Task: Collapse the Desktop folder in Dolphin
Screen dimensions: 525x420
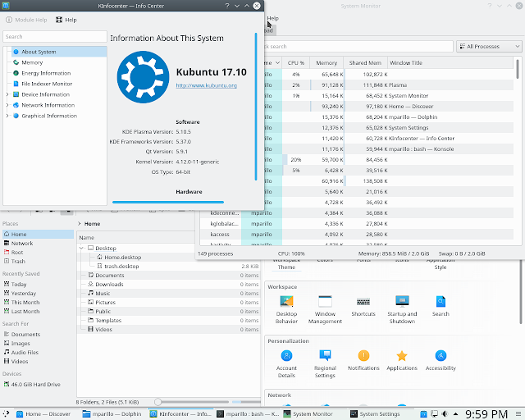Action: coord(81,249)
